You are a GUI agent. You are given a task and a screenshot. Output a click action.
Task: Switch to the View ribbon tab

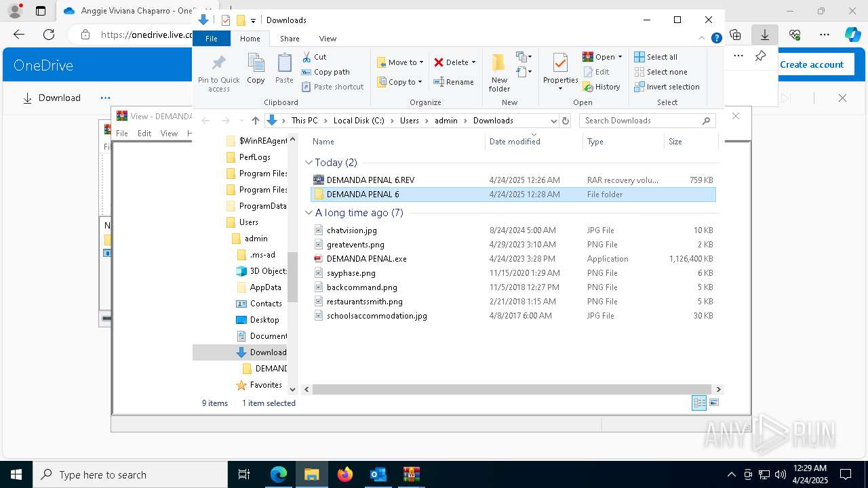(x=328, y=39)
